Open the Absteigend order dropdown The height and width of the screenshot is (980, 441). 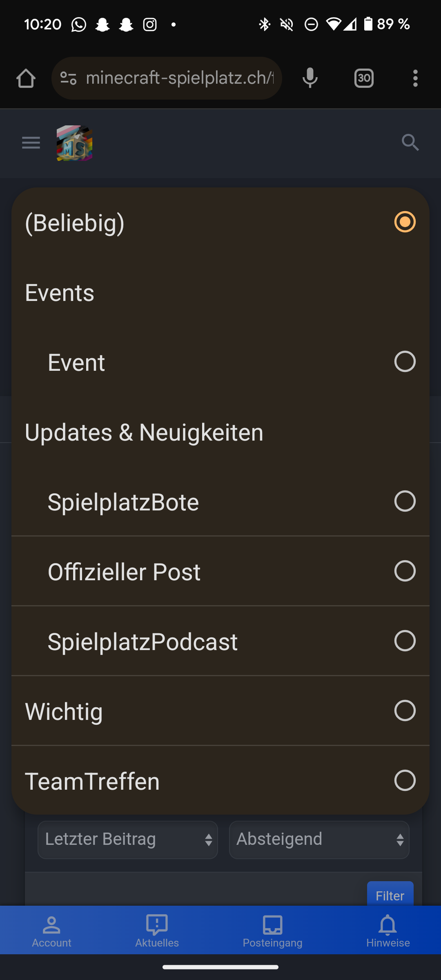tap(319, 840)
